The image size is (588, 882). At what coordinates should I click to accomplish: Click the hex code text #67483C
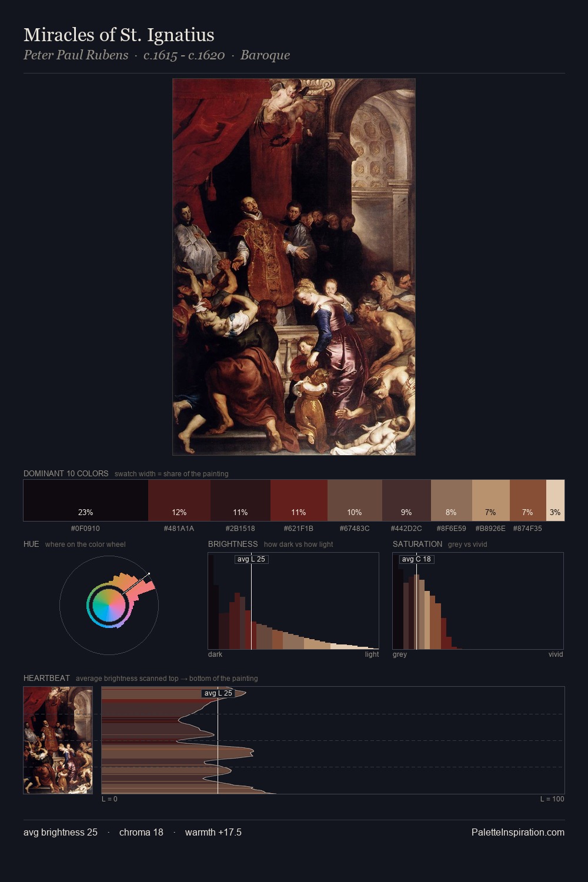[355, 529]
